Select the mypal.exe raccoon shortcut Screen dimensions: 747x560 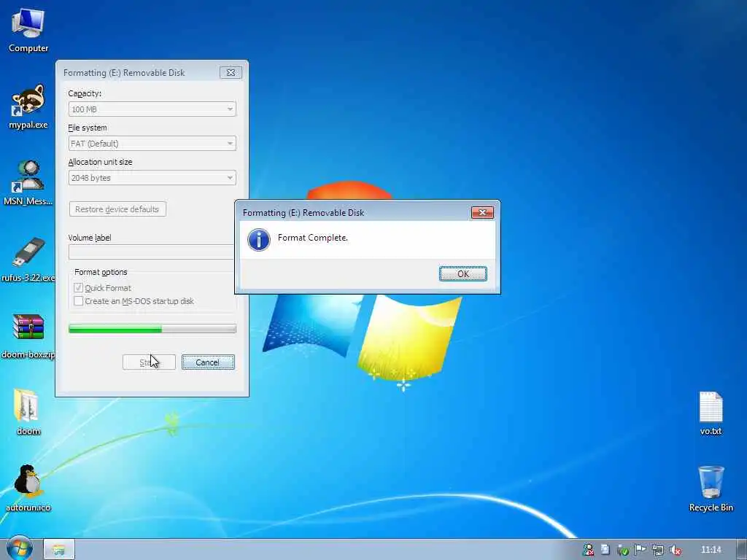coord(28,106)
